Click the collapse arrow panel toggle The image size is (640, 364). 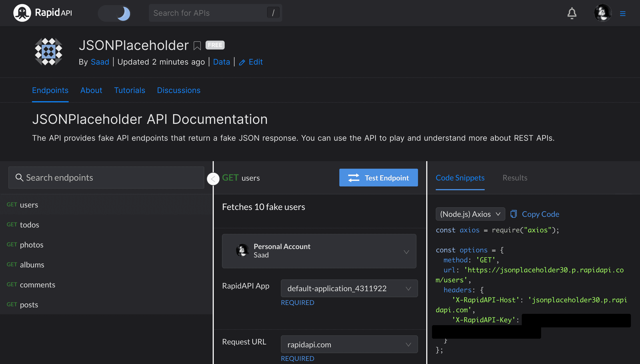coord(213,178)
